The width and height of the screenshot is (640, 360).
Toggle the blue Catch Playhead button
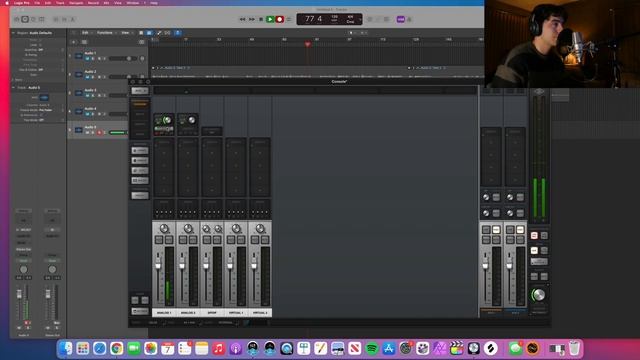178,33
